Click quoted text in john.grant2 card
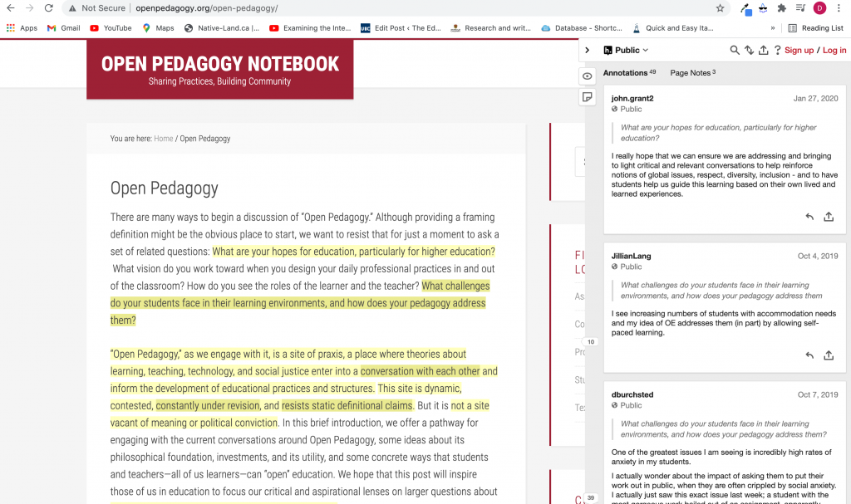The height and width of the screenshot is (504, 851). (x=718, y=133)
